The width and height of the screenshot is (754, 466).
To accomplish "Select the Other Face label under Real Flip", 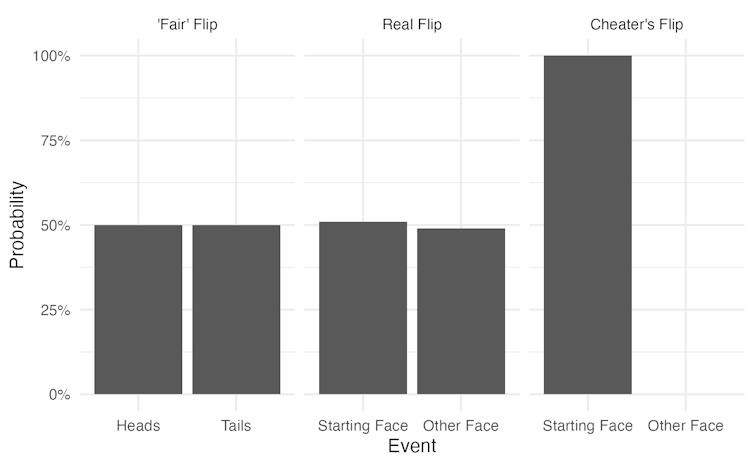I will tap(461, 426).
